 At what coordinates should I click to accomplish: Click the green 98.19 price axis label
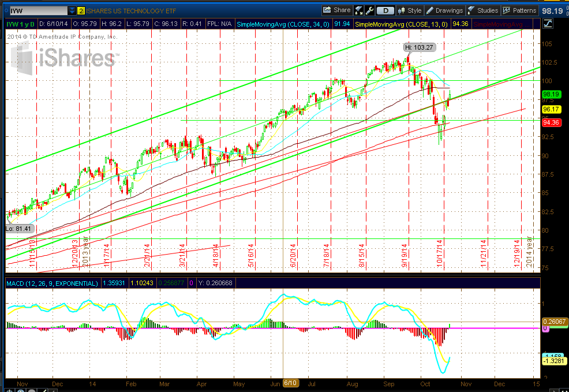click(551, 94)
